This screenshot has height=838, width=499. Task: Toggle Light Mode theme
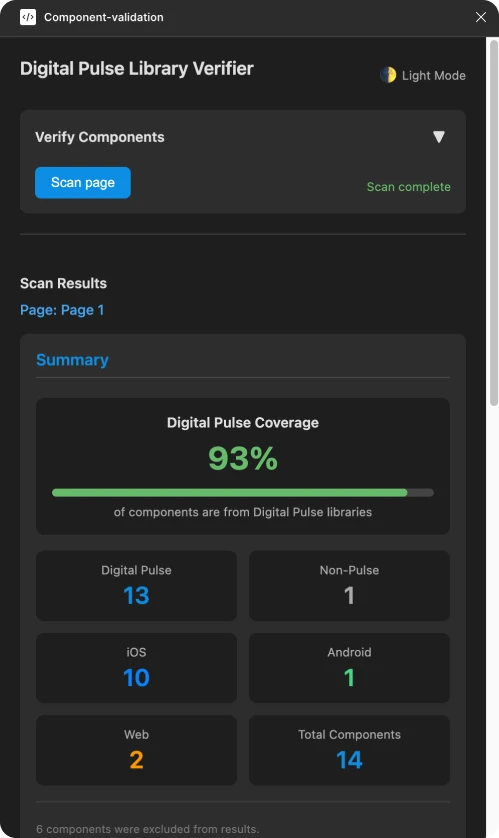point(423,75)
